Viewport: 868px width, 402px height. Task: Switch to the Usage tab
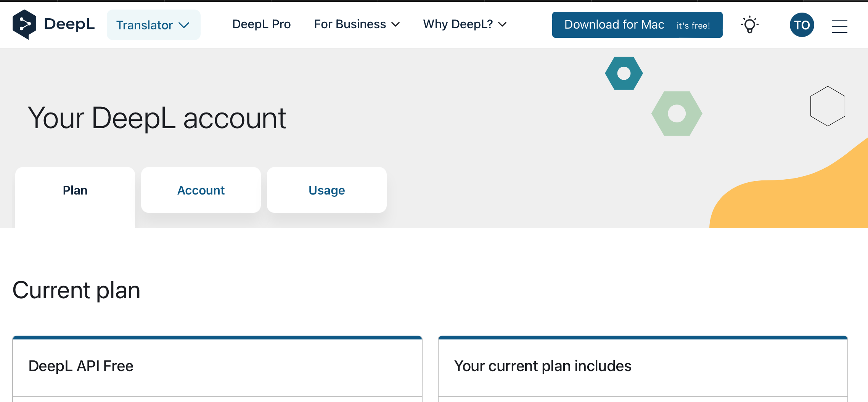[x=327, y=190]
